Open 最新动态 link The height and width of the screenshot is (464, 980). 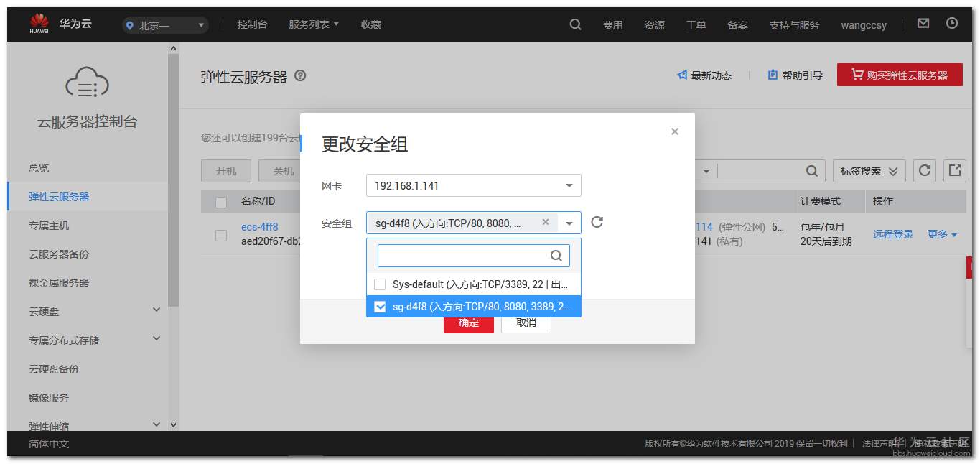[704, 75]
